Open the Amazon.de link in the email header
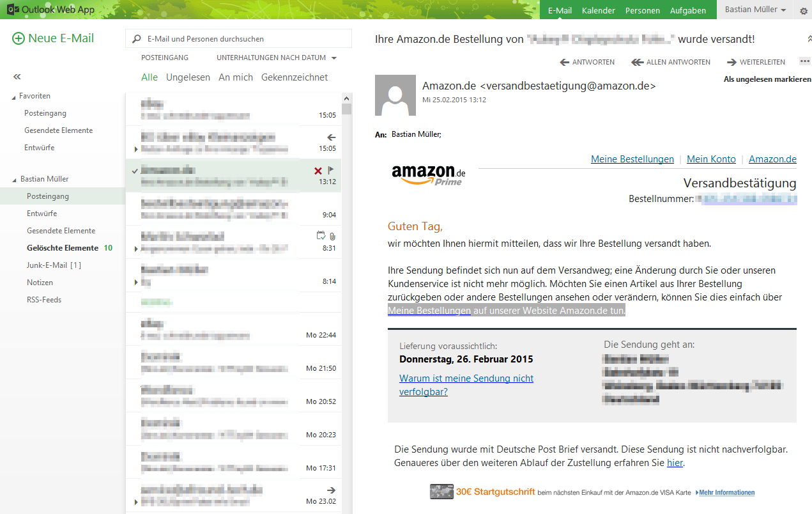Viewport: 812px width, 514px height. 772,159
